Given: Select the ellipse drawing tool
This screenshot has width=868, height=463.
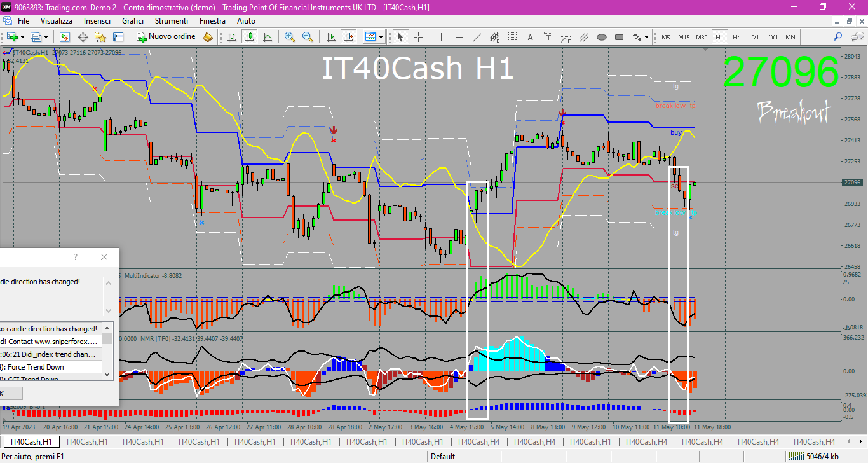Looking at the screenshot, I should click(x=602, y=37).
